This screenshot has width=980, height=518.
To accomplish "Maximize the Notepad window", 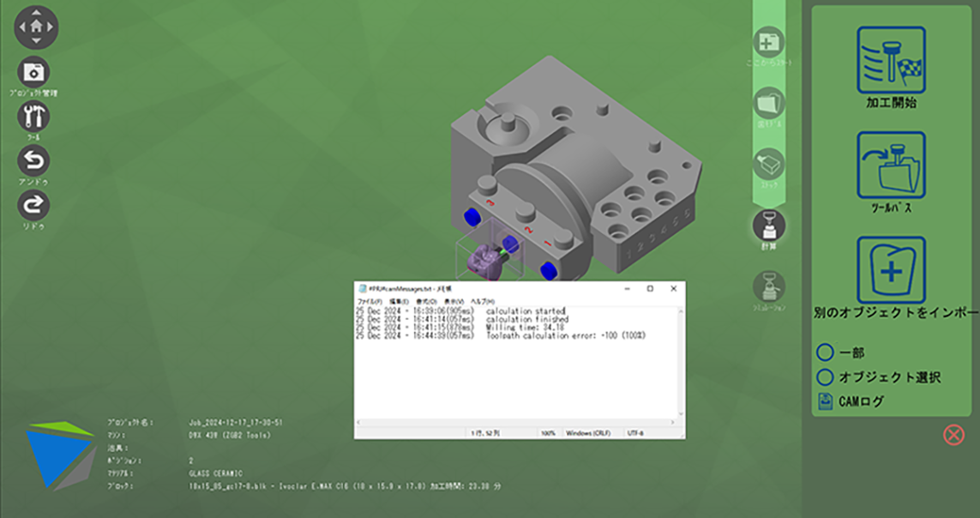I will pos(650,289).
